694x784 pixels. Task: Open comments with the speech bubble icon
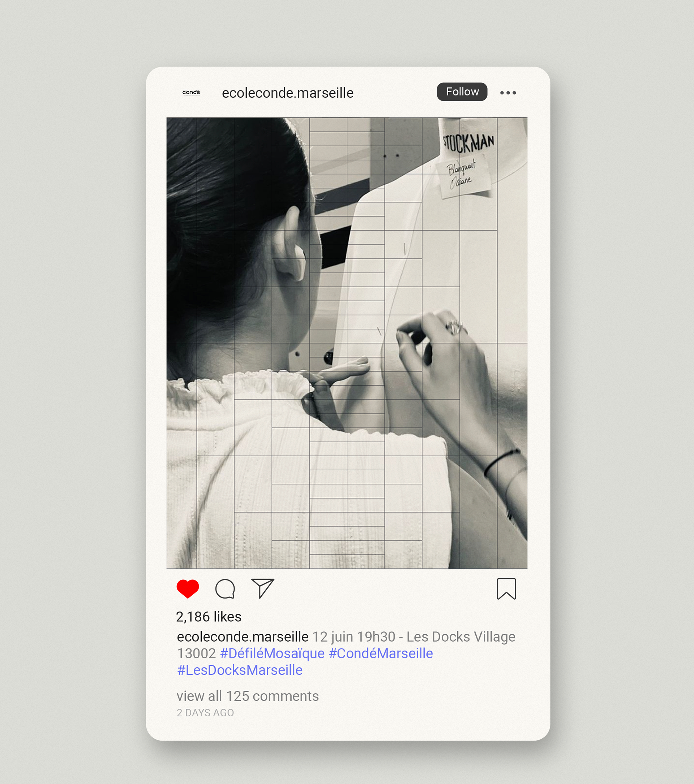pos(225,589)
